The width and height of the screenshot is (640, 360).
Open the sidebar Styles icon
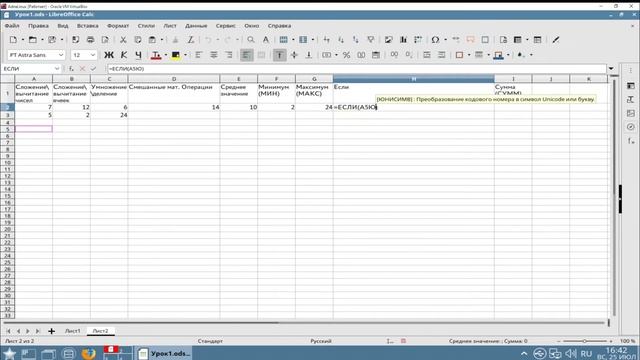click(631, 99)
